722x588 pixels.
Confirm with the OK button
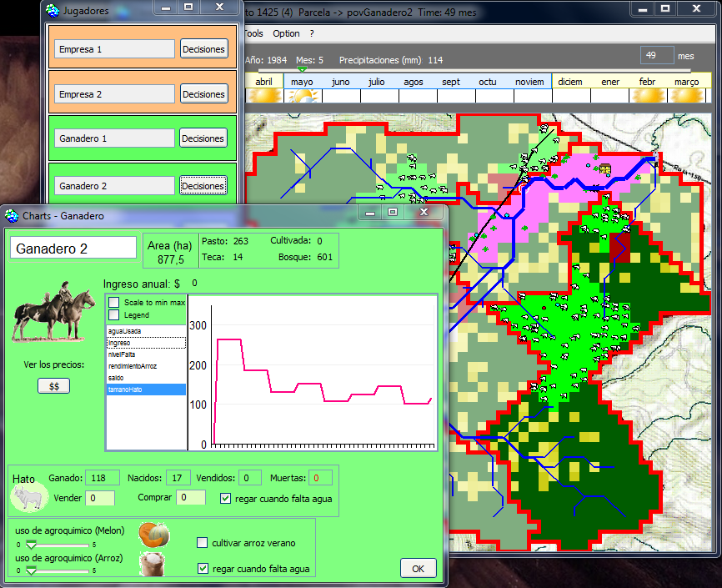[418, 569]
